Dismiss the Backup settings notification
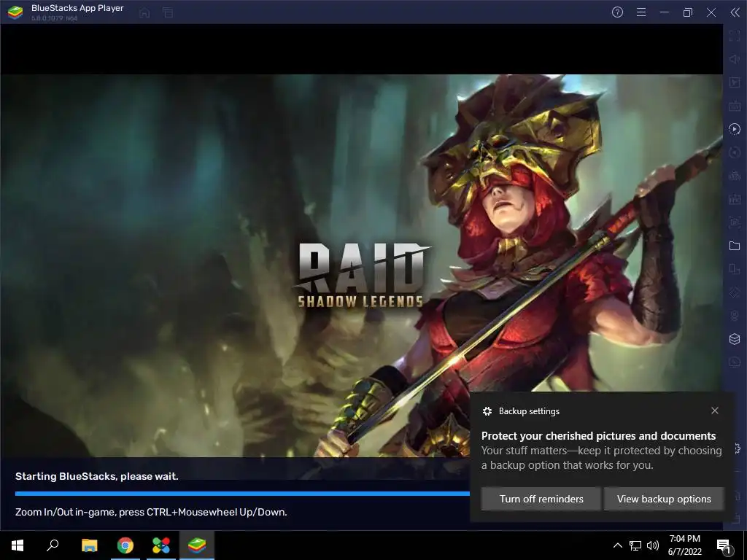 click(x=715, y=411)
